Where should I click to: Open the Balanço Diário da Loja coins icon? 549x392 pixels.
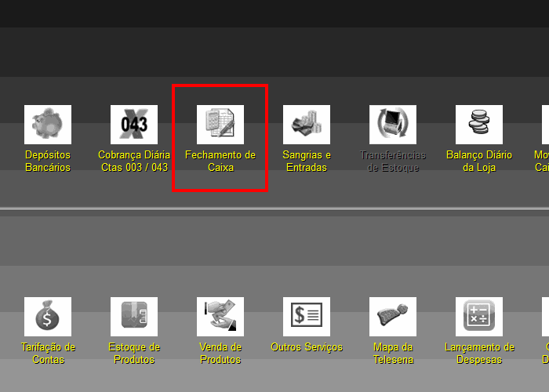click(479, 125)
